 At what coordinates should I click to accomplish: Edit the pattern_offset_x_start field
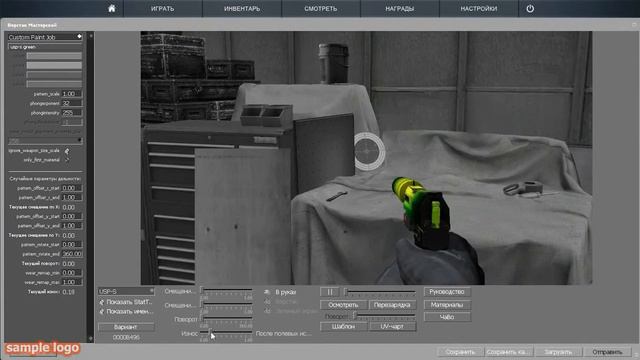tap(72, 188)
